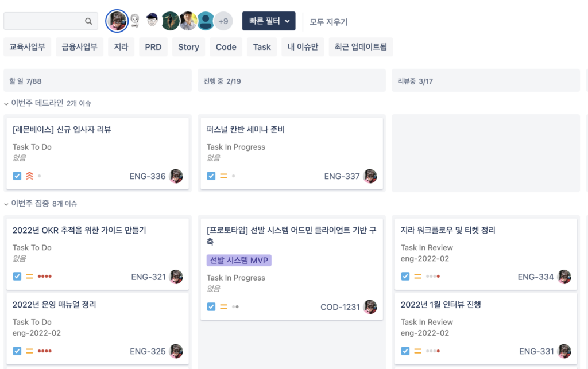Image resolution: width=588 pixels, height=369 pixels.
Task: Click the 선발 시스템 MVP epic label
Action: click(239, 260)
